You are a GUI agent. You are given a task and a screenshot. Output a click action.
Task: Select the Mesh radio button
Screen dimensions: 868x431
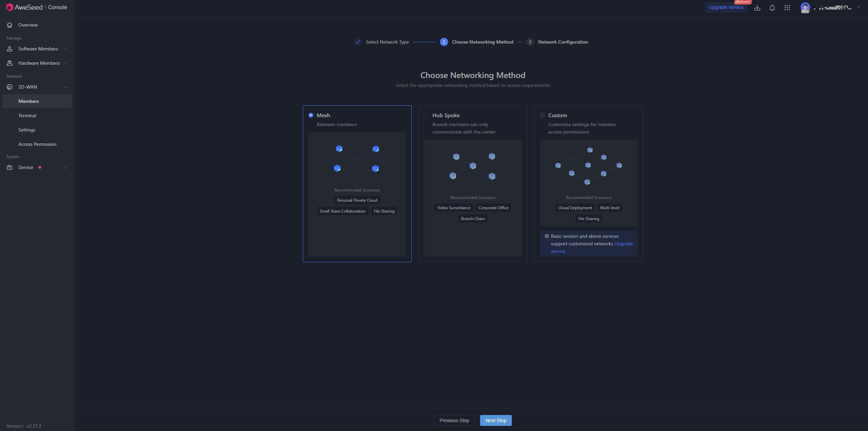pyautogui.click(x=311, y=115)
